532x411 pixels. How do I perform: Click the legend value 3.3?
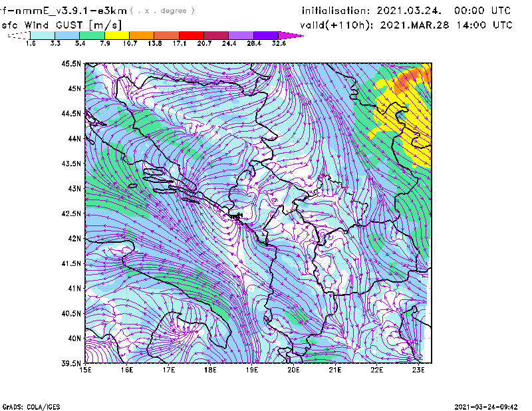[55, 43]
